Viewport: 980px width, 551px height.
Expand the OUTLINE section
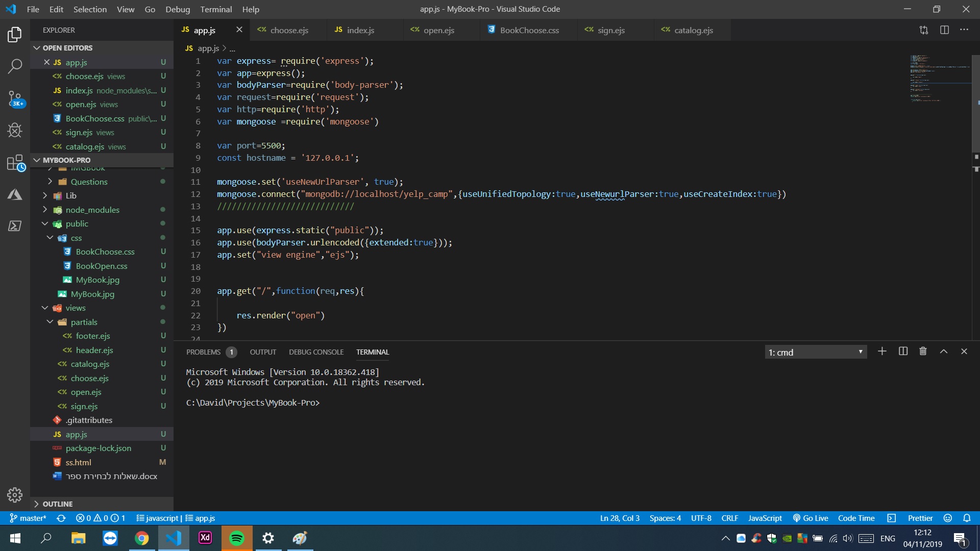(x=57, y=504)
